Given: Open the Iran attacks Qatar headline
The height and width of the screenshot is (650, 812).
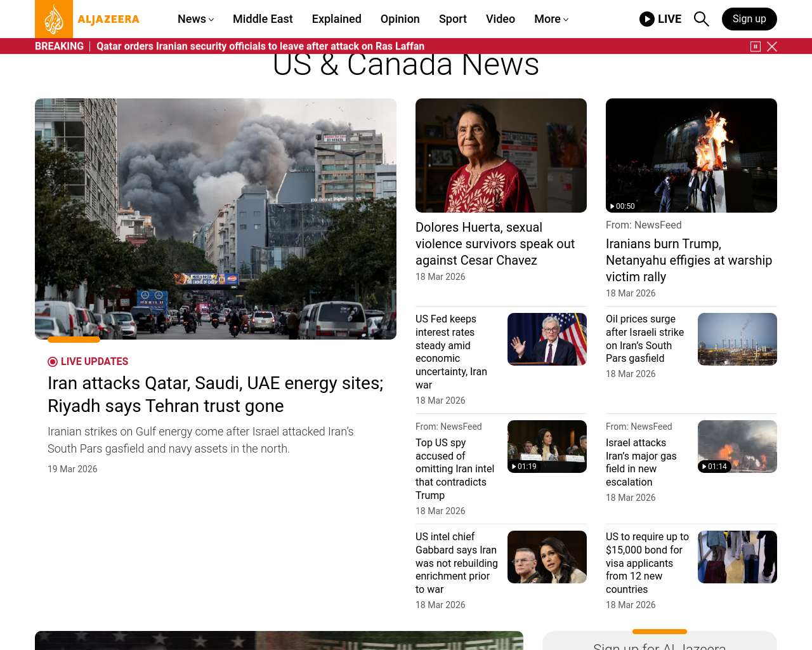Looking at the screenshot, I should pos(215,394).
